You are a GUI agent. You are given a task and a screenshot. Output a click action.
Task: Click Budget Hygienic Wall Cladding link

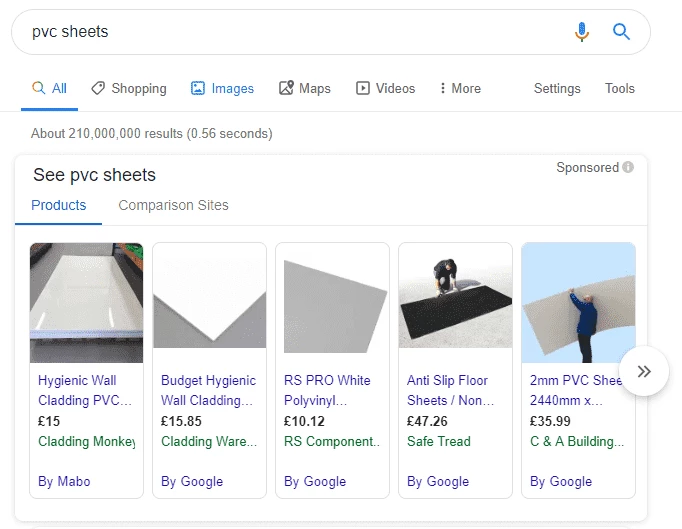pyautogui.click(x=208, y=390)
